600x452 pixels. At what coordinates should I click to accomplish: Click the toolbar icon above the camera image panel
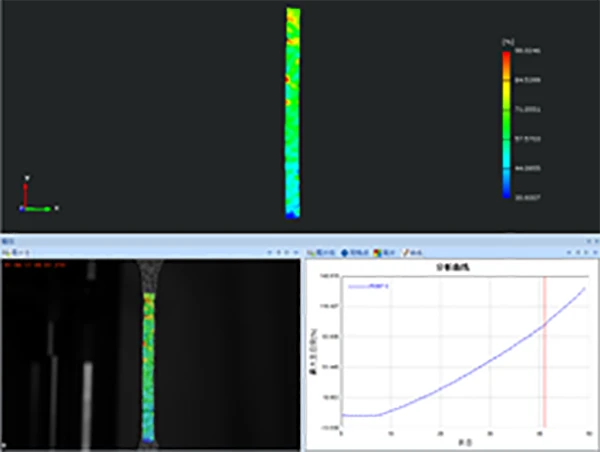(6, 253)
